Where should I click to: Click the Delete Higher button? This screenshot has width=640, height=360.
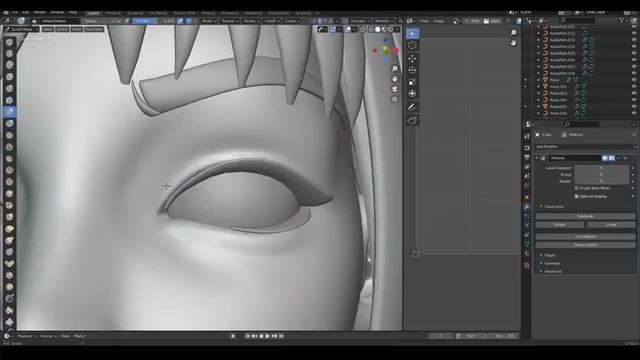585,245
